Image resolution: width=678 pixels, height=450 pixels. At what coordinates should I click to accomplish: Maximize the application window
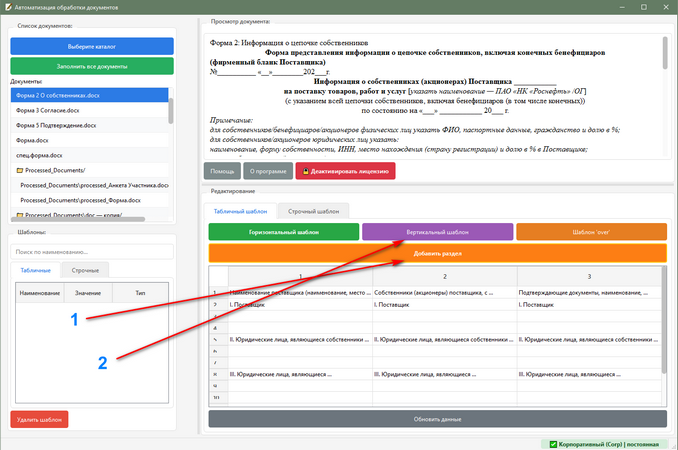click(644, 7)
